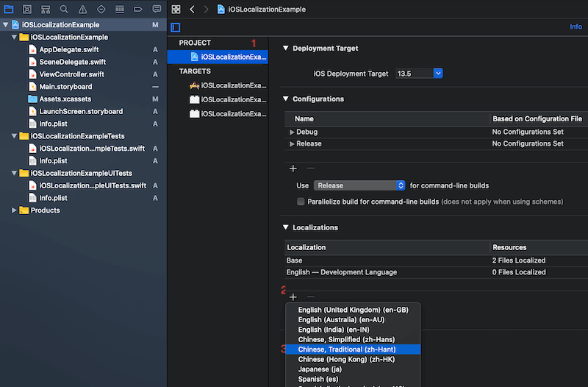The width and height of the screenshot is (588, 387).
Task: Open SceneDelegate.swift in navigator
Action: pos(72,62)
